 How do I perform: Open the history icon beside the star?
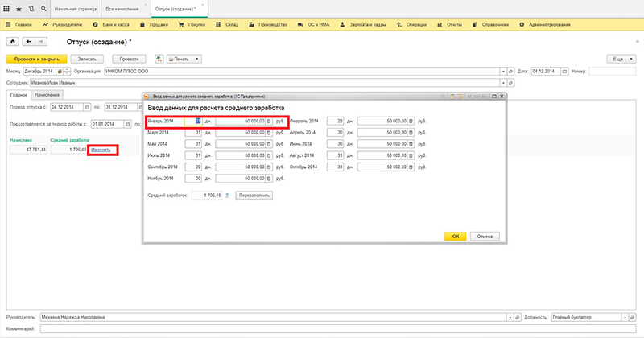pos(31,9)
